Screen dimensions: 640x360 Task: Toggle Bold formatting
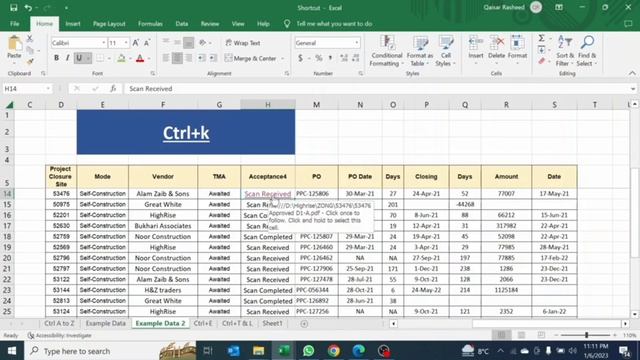56,58
